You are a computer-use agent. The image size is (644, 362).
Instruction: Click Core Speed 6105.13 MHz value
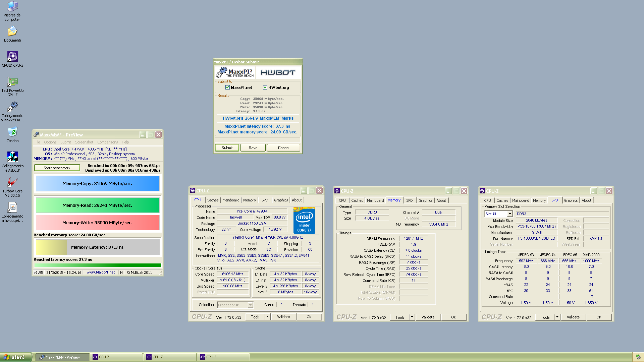click(x=233, y=274)
